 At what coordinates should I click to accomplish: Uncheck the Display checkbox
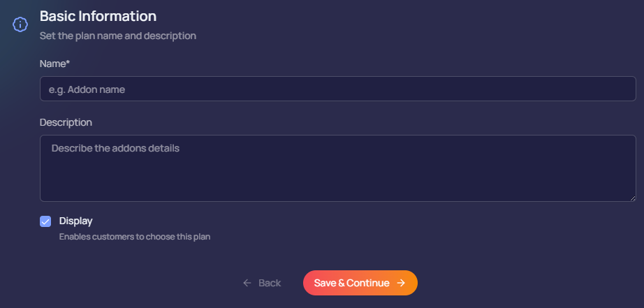(45, 221)
